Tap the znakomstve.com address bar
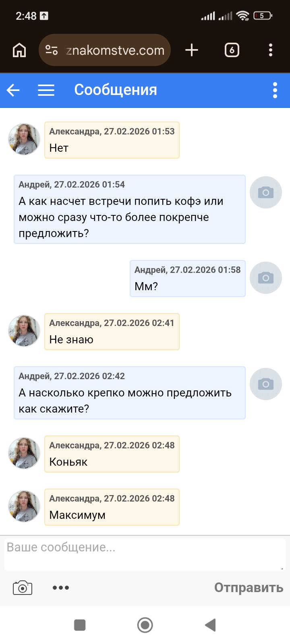Screen dimensions: 290x644 115,50
